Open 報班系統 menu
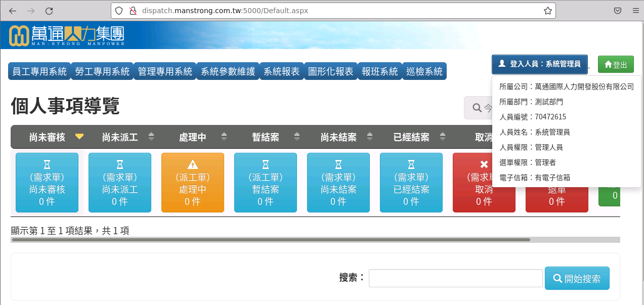644x305 pixels. (380, 71)
